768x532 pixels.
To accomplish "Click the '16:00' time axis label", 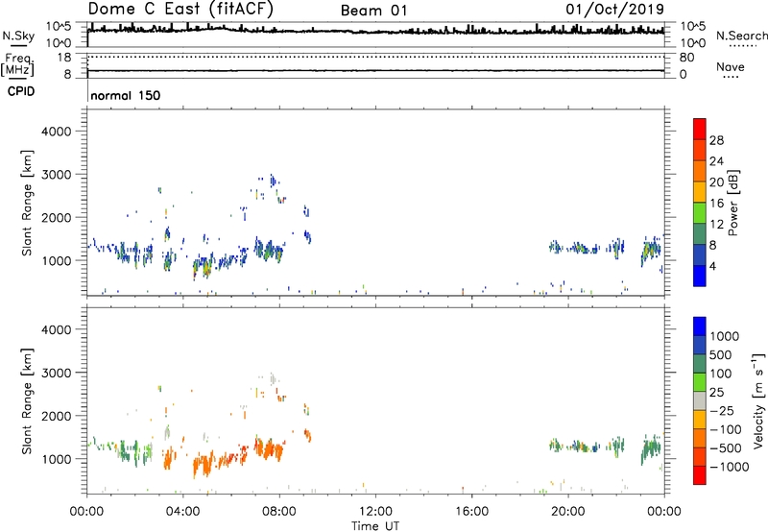I will pyautogui.click(x=471, y=512).
